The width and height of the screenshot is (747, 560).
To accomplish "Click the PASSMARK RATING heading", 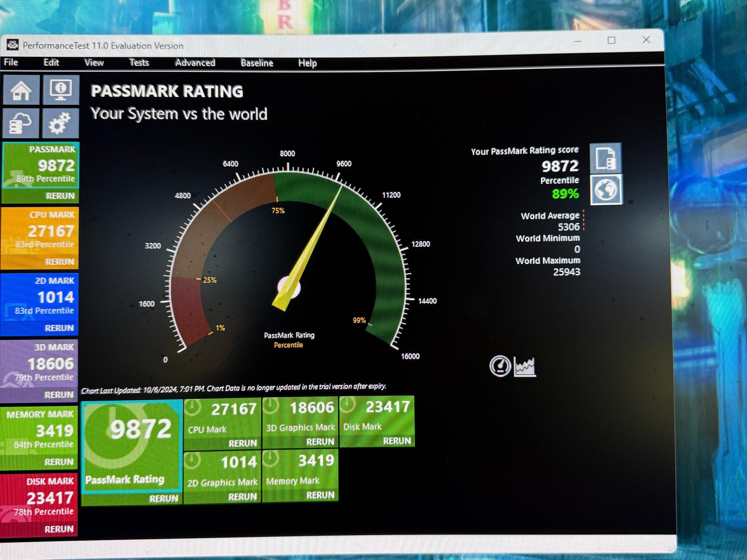I will tap(167, 91).
